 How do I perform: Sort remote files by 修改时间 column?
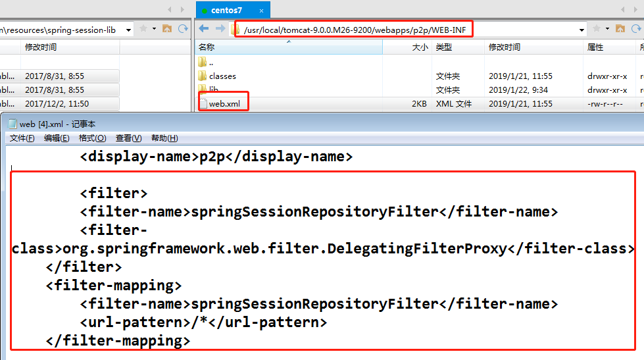505,47
